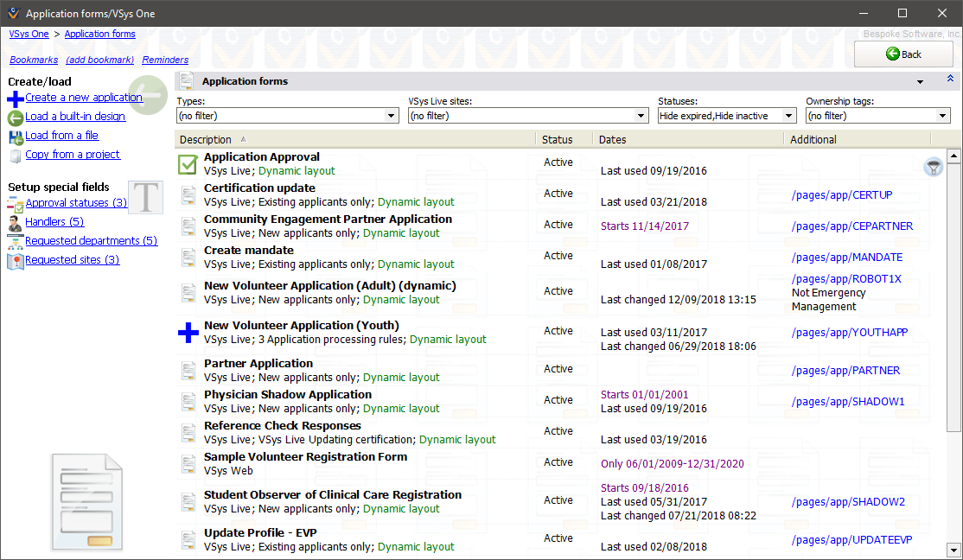The image size is (963, 560).
Task: Click the green checkmark icon beside Application Approval
Action: point(188,163)
